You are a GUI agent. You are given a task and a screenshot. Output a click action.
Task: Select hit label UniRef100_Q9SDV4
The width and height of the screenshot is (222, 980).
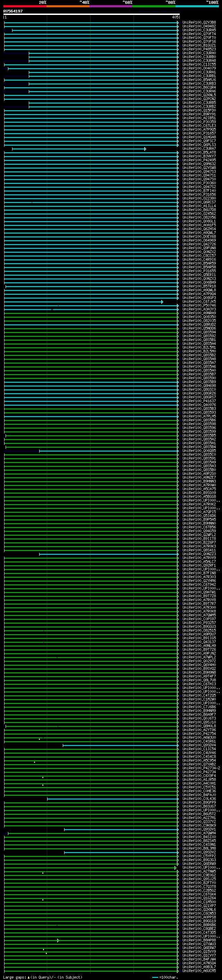(199, 745)
